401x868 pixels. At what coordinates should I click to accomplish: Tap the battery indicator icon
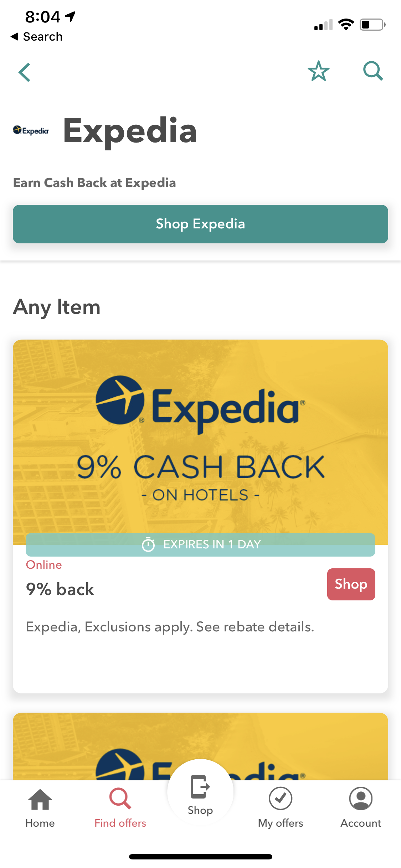click(372, 25)
